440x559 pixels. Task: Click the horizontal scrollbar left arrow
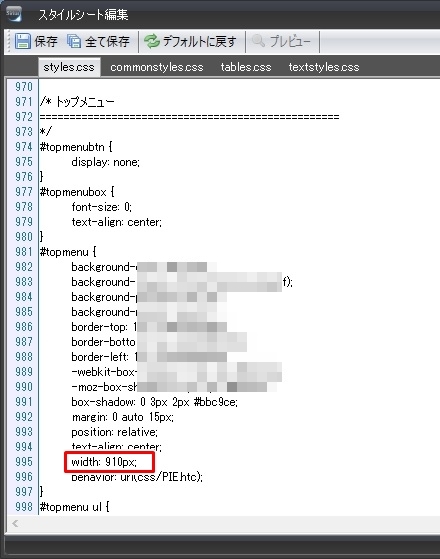pos(15,523)
